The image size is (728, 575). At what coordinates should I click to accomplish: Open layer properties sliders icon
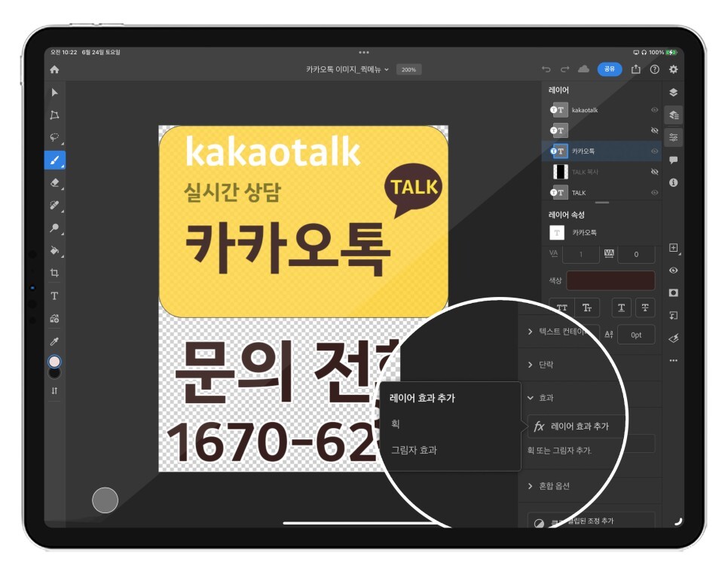673,137
